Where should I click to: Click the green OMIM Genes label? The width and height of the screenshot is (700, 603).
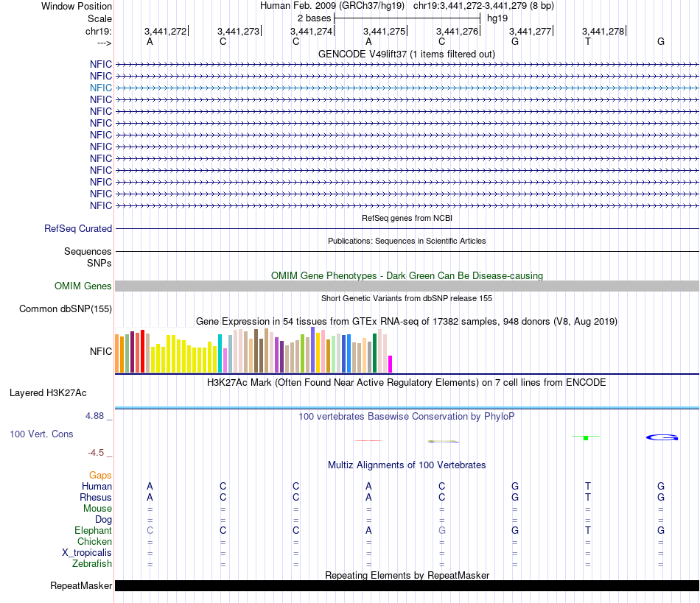point(83,286)
